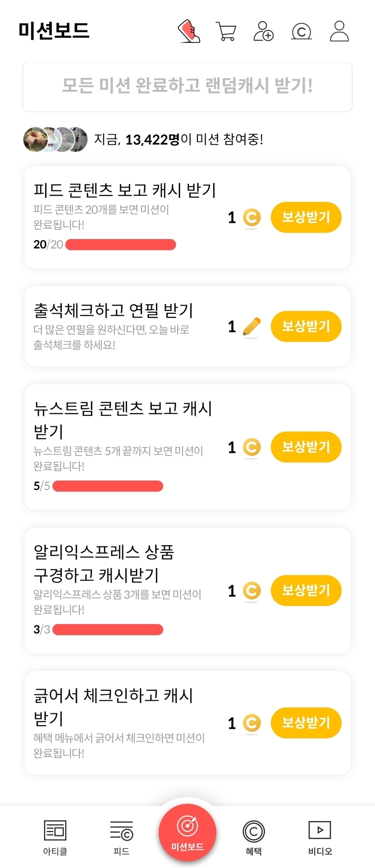375x868 pixels.
Task: Claim reward for scratch check-in mission
Action: click(306, 722)
